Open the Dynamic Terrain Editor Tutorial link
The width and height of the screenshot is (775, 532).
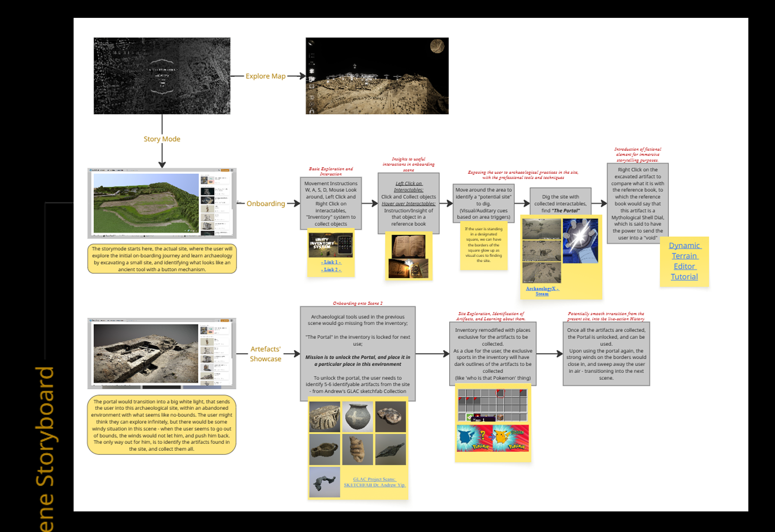(x=685, y=261)
